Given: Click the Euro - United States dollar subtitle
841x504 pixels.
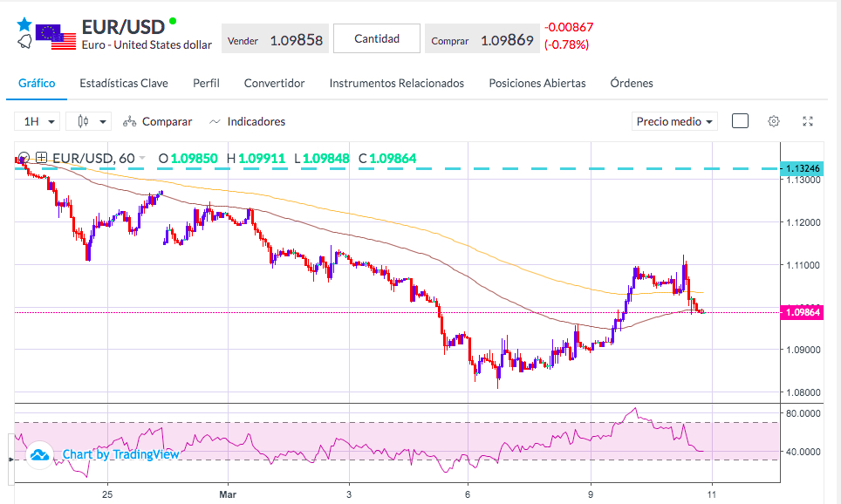Looking at the screenshot, I should pos(147,45).
